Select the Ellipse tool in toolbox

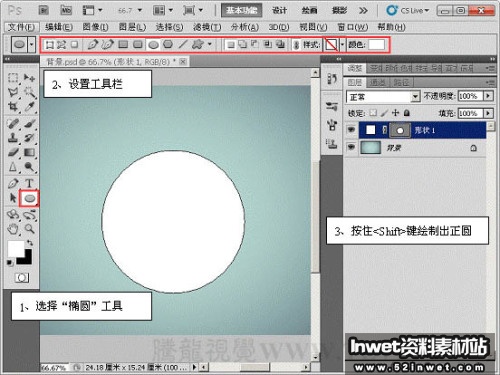[29, 198]
